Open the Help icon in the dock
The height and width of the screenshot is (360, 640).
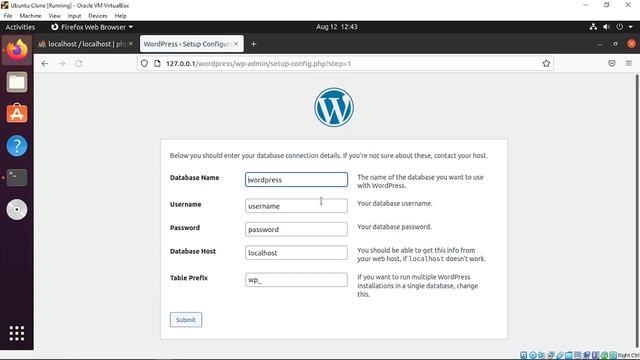pyautogui.click(x=17, y=146)
